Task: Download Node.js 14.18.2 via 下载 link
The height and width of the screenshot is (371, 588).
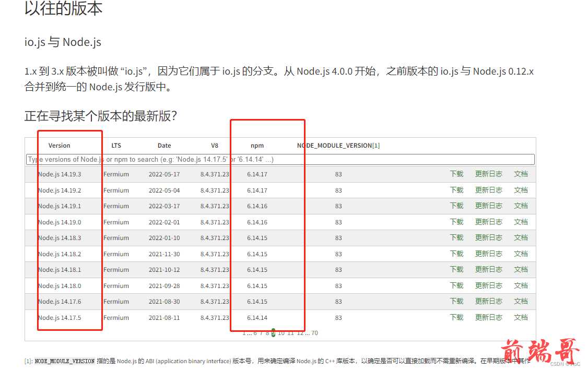Action: 457,254
